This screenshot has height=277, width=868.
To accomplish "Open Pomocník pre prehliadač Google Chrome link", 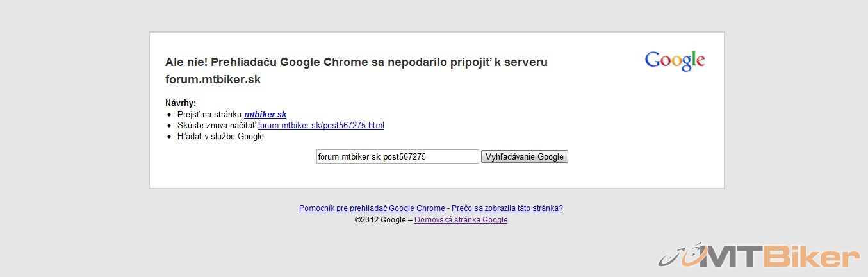I will pos(372,208).
